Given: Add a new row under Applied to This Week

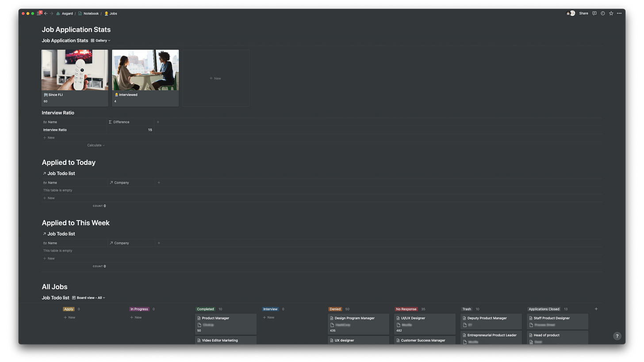Looking at the screenshot, I should click(x=49, y=259).
